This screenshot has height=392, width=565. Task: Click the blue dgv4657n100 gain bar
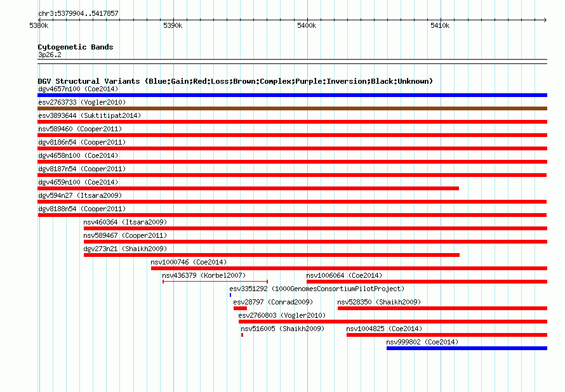(x=292, y=95)
